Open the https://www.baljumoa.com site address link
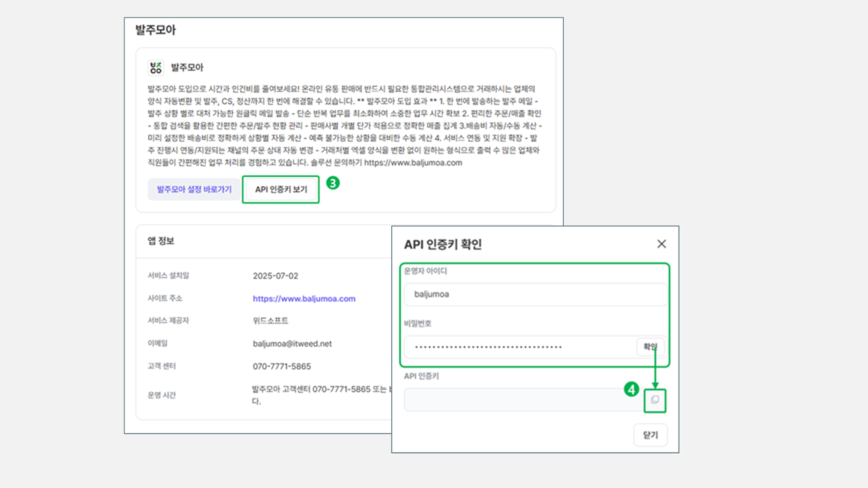This screenshot has height=488, width=868. [x=304, y=299]
